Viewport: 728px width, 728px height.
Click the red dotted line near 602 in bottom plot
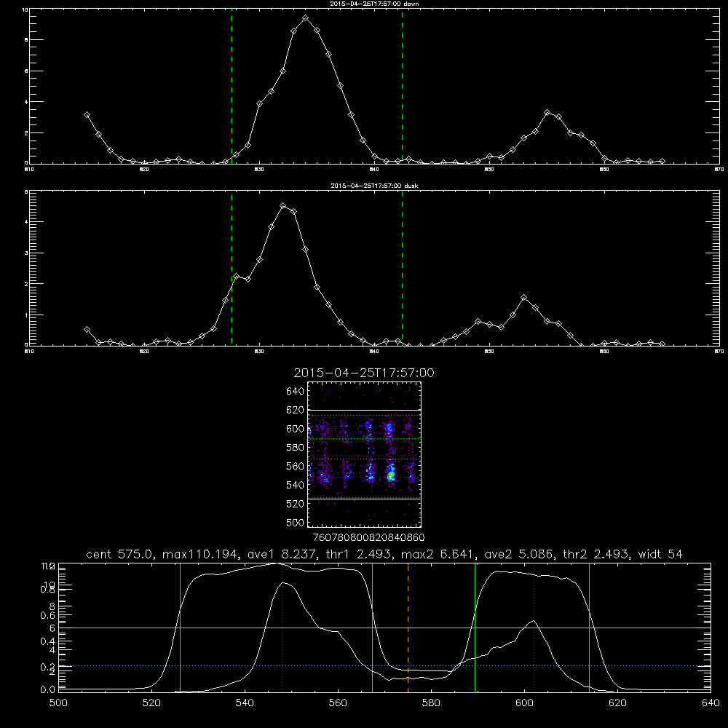(534, 627)
